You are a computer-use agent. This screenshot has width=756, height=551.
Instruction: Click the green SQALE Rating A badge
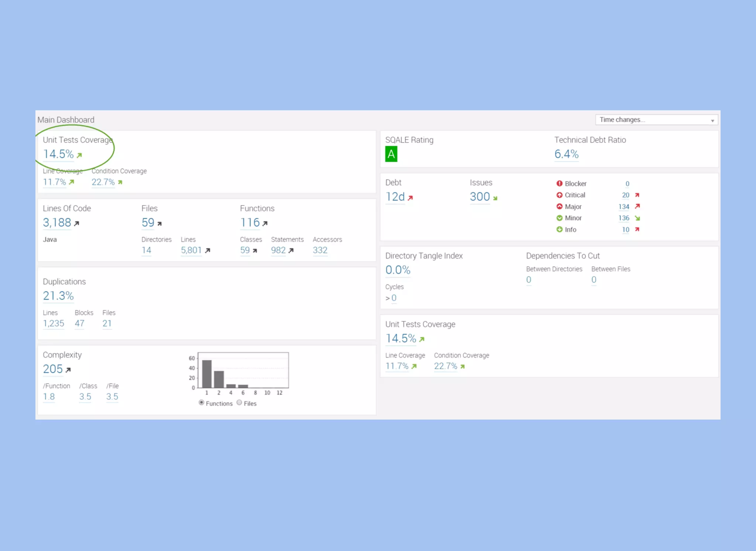click(x=391, y=154)
